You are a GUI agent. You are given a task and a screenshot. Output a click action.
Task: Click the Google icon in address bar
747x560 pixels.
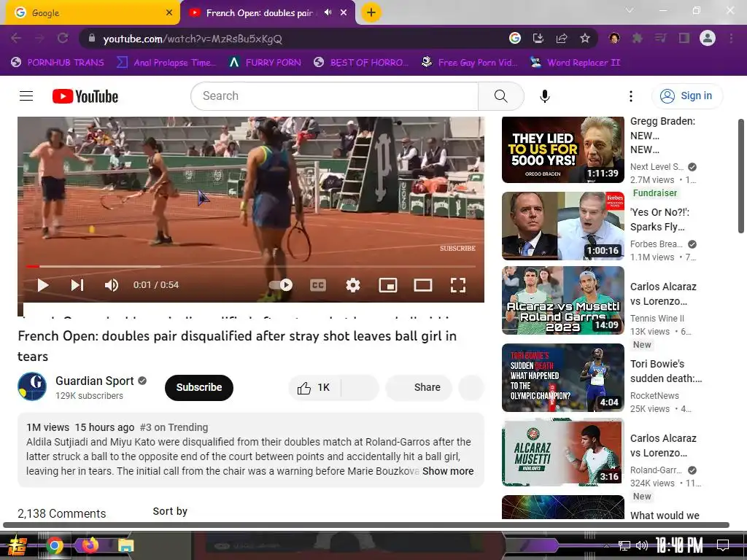515,38
